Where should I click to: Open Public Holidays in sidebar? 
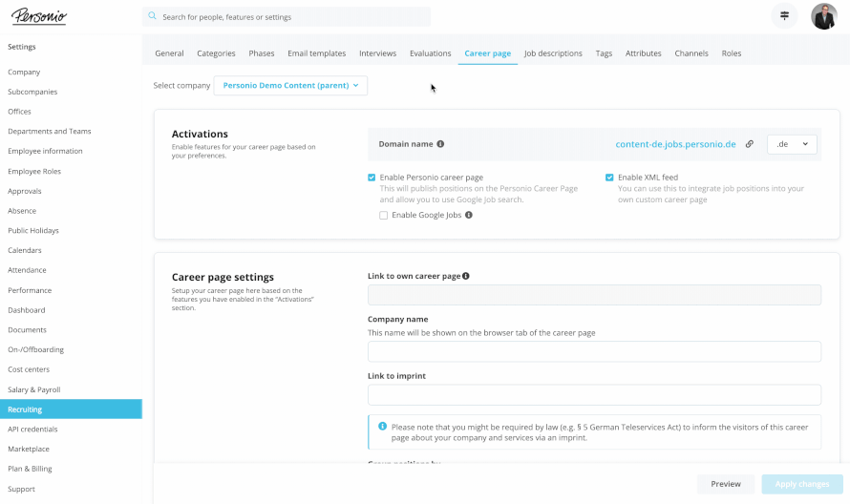coord(33,231)
